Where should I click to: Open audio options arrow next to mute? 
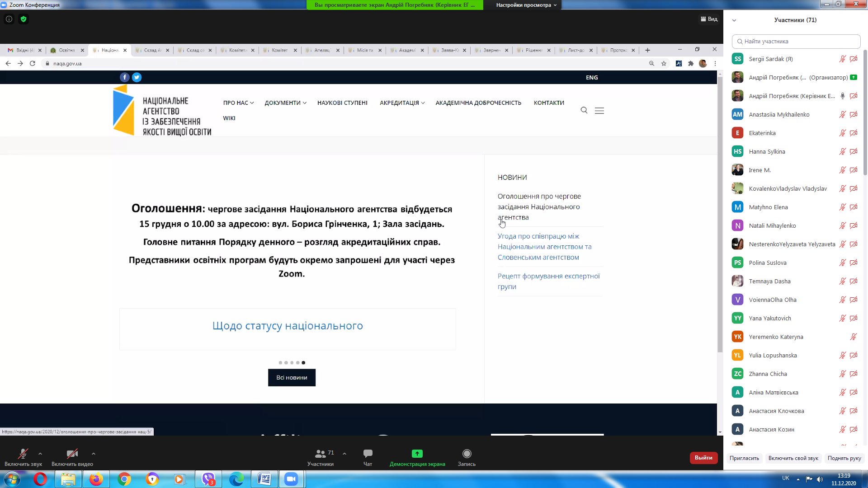pyautogui.click(x=40, y=454)
